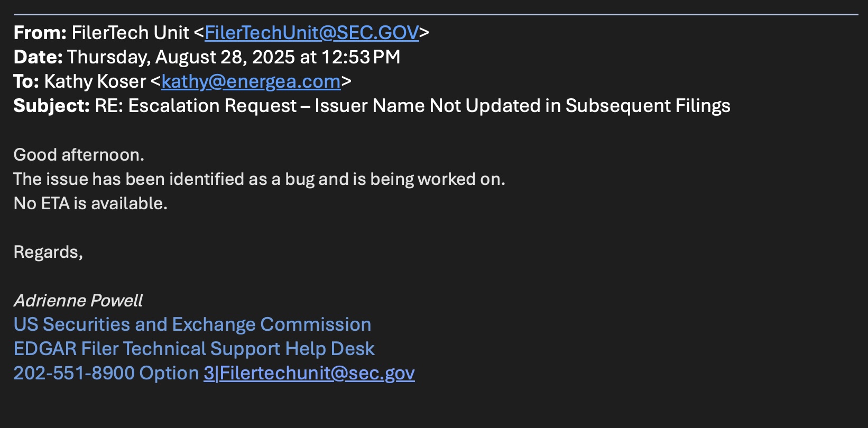Click the sender name "FilerTech Unit"
Viewport: 868px width, 428px height.
130,33
